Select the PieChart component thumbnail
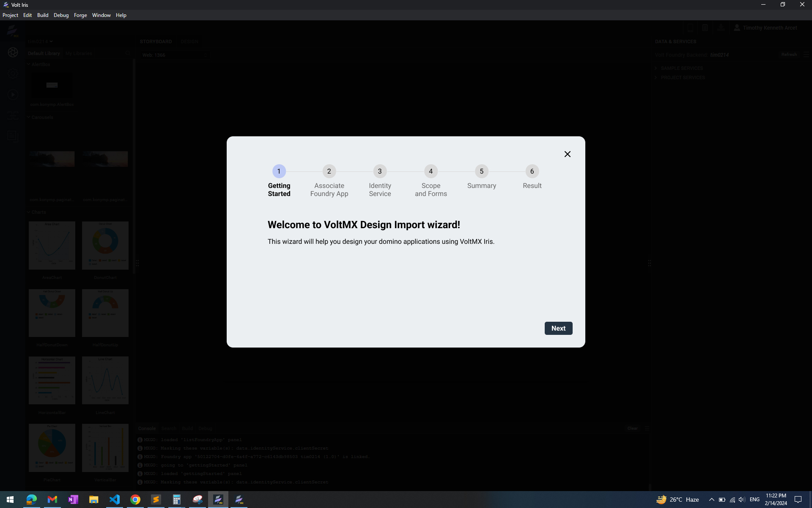Image resolution: width=812 pixels, height=508 pixels. [52, 448]
